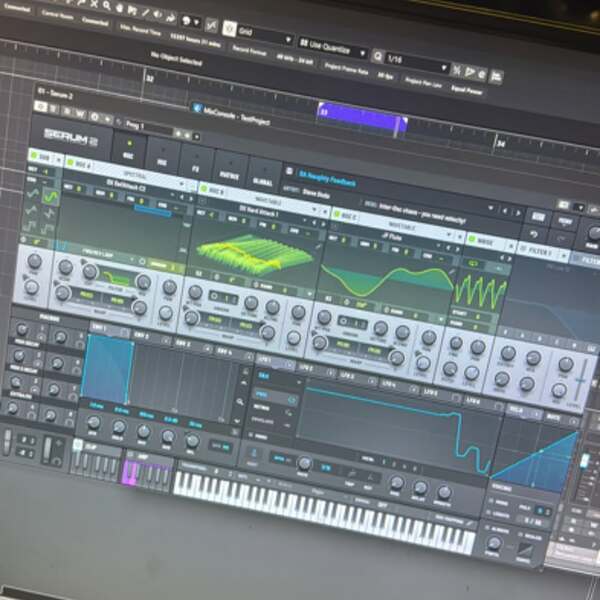
Task: Toggle the OSC B enable switch
Action: point(204,189)
